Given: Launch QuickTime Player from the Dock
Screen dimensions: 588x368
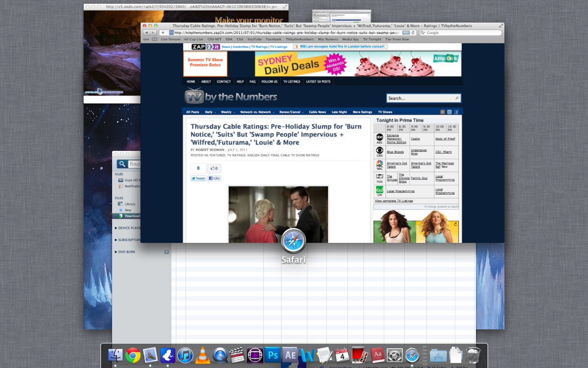Looking at the screenshot, I should pos(220,355).
